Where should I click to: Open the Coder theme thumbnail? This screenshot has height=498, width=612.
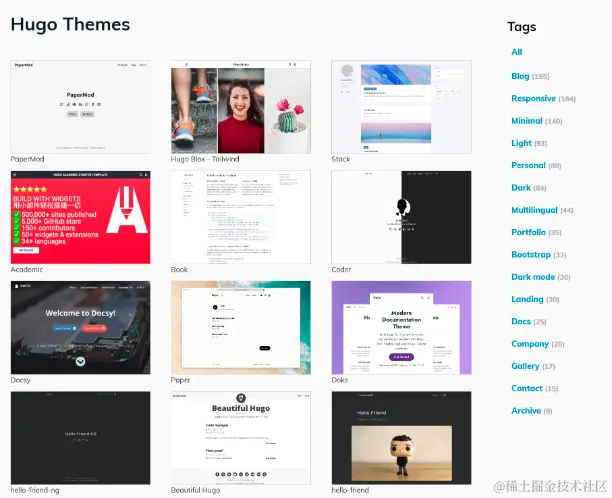coord(401,217)
